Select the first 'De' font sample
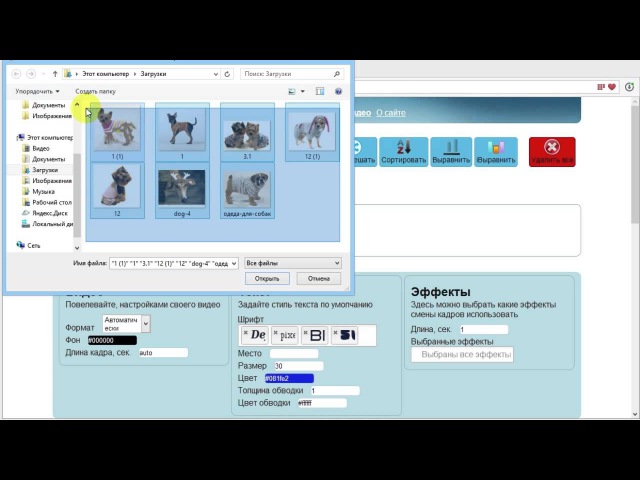640x480 pixels. pyautogui.click(x=254, y=335)
